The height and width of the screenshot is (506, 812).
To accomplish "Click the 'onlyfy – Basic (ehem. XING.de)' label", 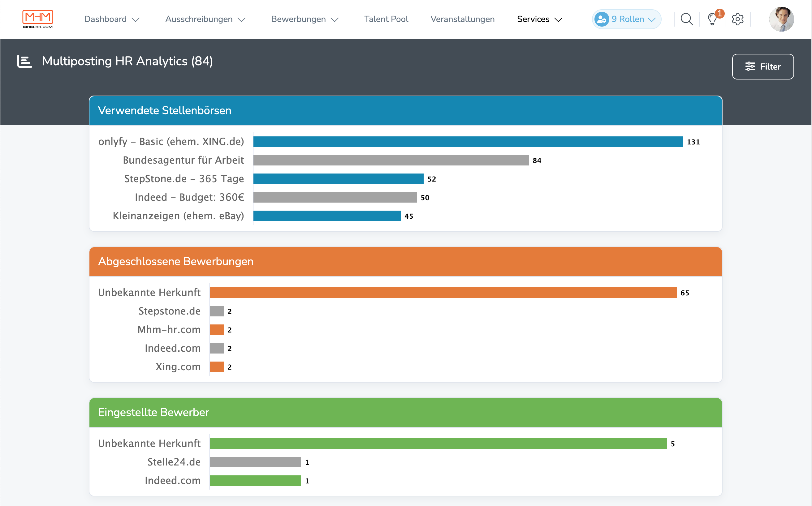I will click(171, 142).
